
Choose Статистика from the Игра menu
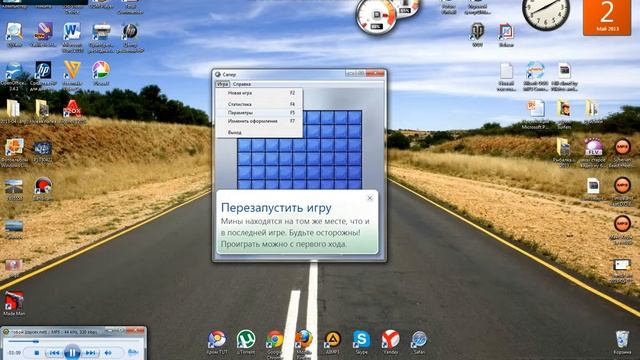(x=260, y=104)
